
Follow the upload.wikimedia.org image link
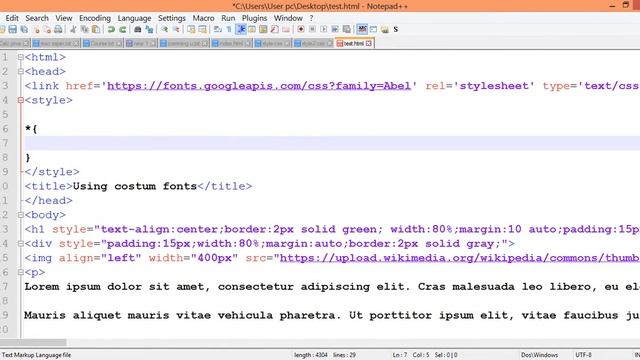460,258
